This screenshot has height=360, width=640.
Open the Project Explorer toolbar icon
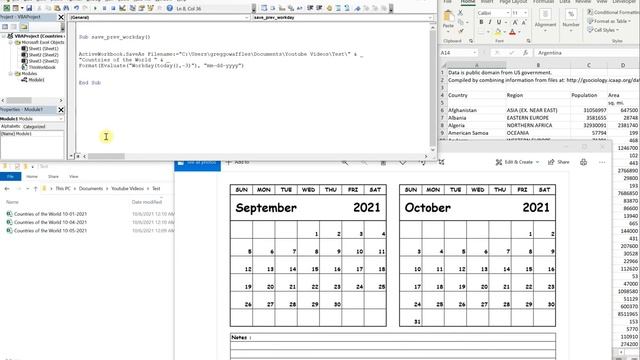[133, 8]
